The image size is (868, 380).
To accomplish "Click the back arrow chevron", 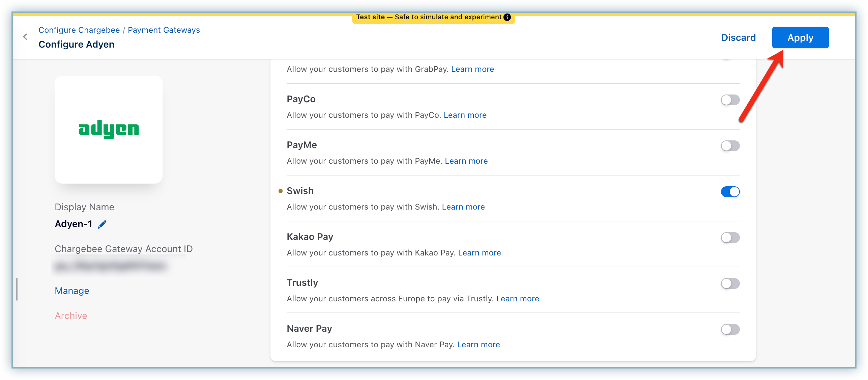I will [25, 37].
